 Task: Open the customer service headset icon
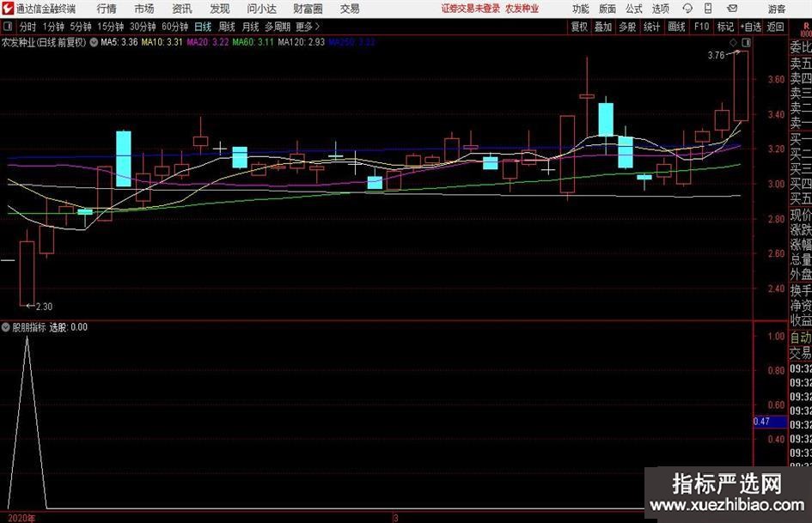coord(687,9)
